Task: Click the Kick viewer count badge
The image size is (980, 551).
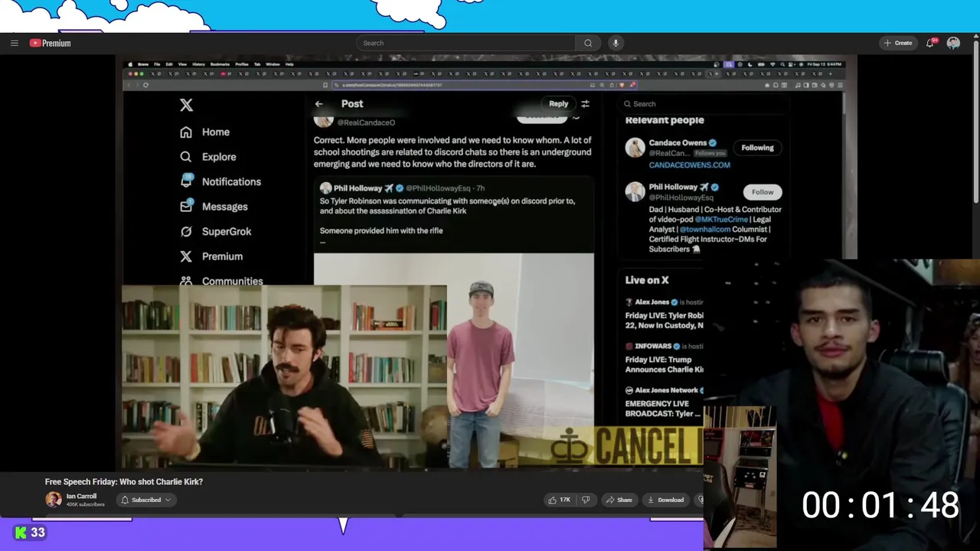Action: [x=31, y=533]
